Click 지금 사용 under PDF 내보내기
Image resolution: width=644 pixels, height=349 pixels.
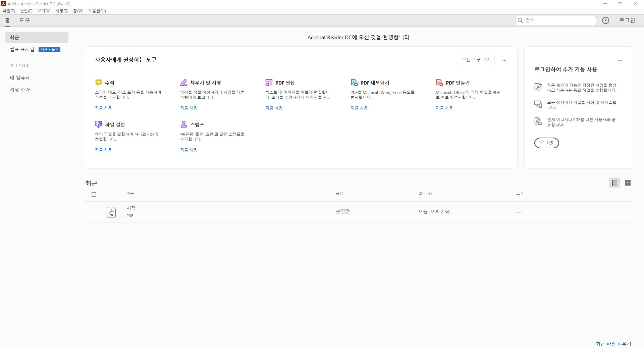tap(359, 108)
